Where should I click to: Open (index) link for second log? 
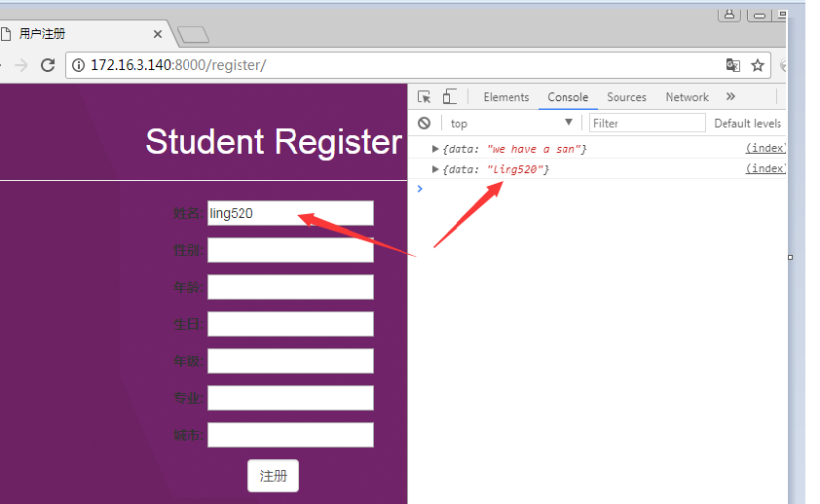(x=765, y=168)
